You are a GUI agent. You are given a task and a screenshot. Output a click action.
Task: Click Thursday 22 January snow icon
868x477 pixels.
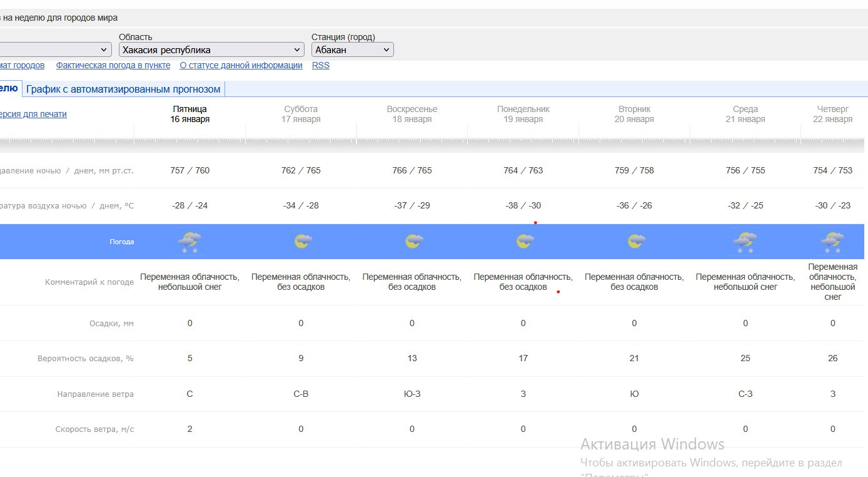tap(832, 242)
